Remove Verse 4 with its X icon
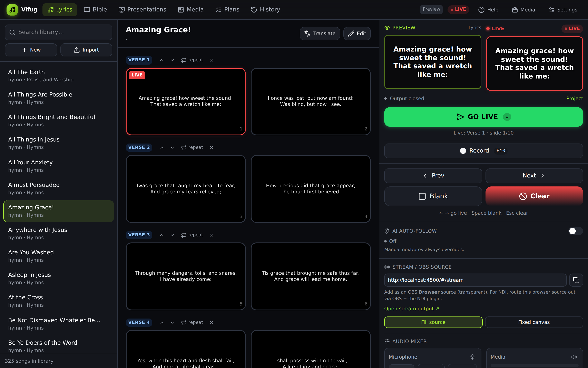 tap(211, 322)
